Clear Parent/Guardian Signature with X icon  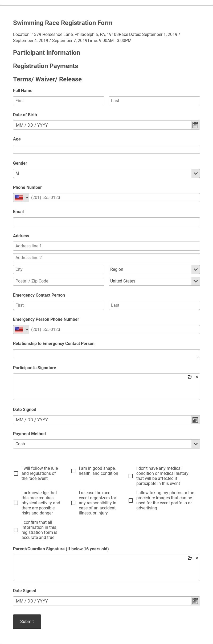pos(197,558)
